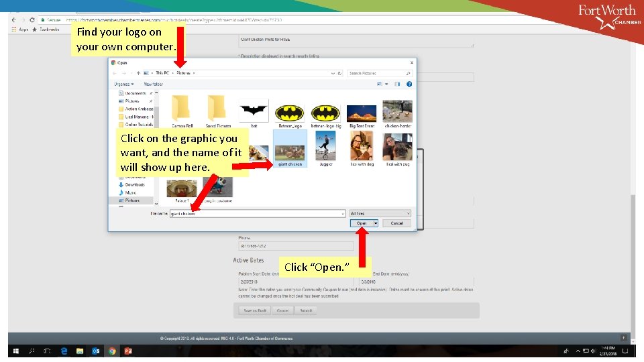Reload the browser page
This screenshot has height=362, width=644.
click(32, 19)
